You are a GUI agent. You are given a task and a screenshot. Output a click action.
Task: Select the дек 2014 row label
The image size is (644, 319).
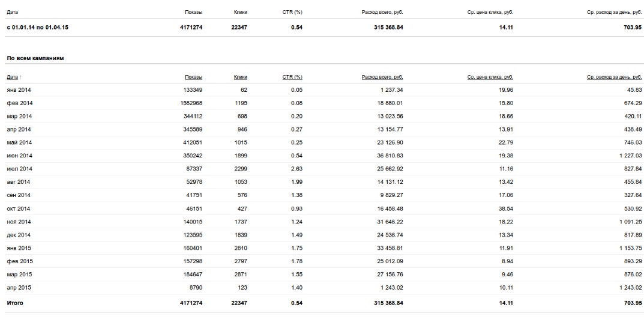[x=19, y=235]
